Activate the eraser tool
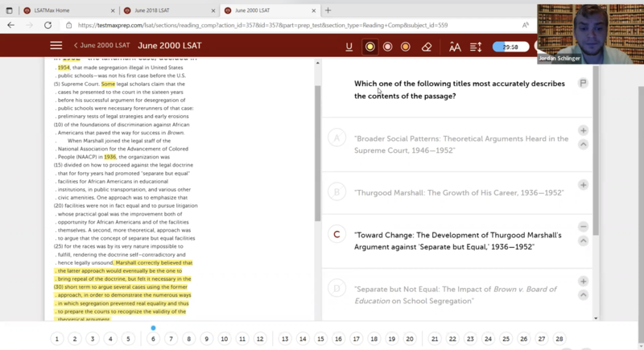This screenshot has width=644, height=350. 427,47
